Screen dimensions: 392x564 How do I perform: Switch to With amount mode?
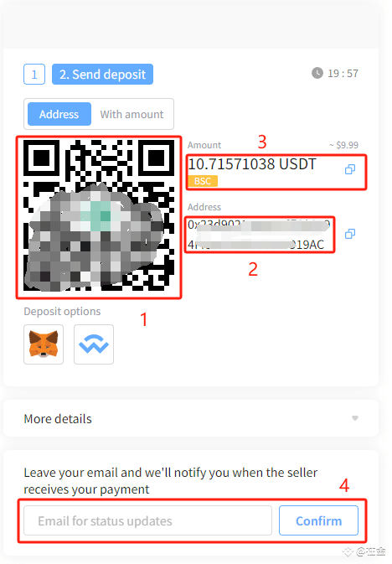coord(132,114)
